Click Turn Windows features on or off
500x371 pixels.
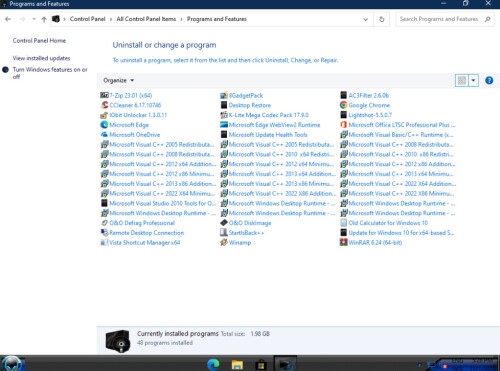point(50,73)
